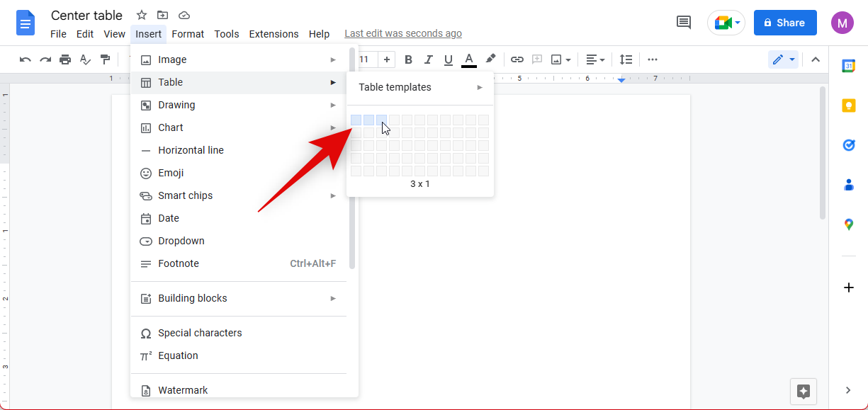
Task: Open the text alignment dropdown
Action: [x=595, y=59]
